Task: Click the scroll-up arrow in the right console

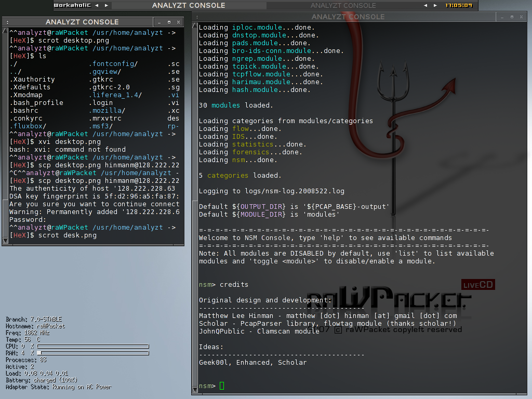Action: (x=194, y=26)
